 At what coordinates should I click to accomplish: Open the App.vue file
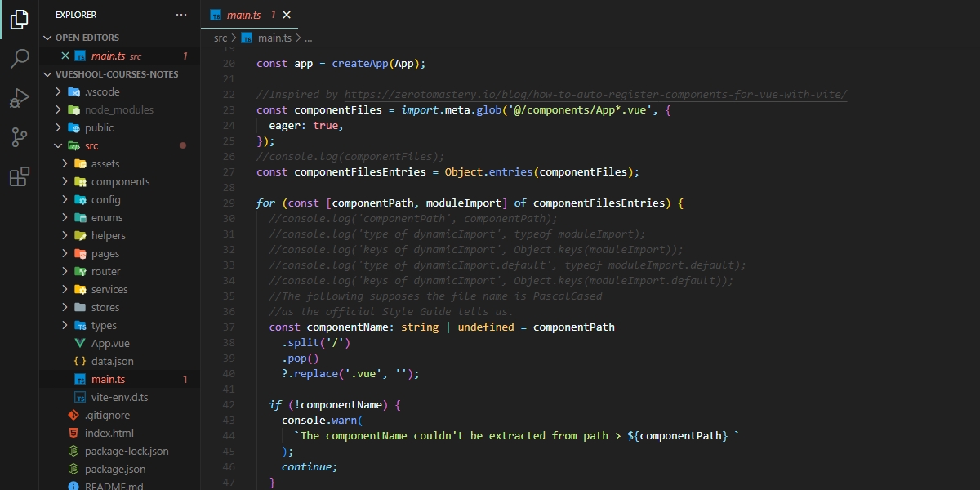tap(110, 344)
